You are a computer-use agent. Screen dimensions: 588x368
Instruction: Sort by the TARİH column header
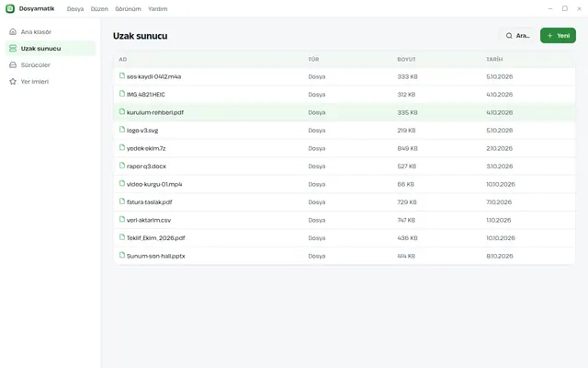494,59
